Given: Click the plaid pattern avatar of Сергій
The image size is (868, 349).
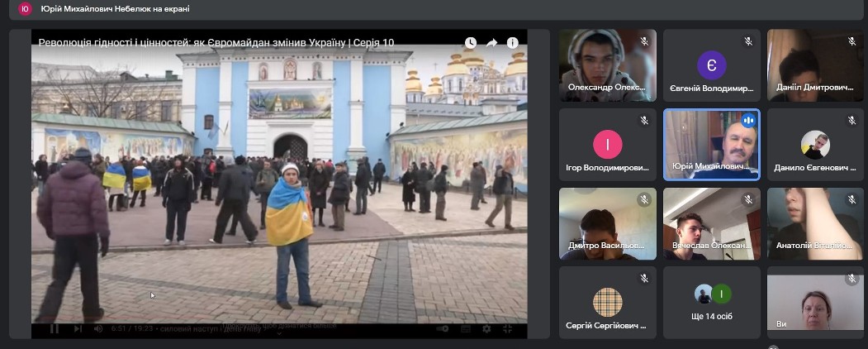Looking at the screenshot, I should point(608,303).
